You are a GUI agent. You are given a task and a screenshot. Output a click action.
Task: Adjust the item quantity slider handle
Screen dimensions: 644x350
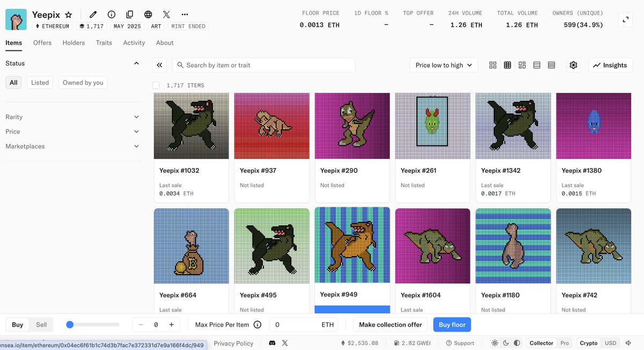point(70,325)
